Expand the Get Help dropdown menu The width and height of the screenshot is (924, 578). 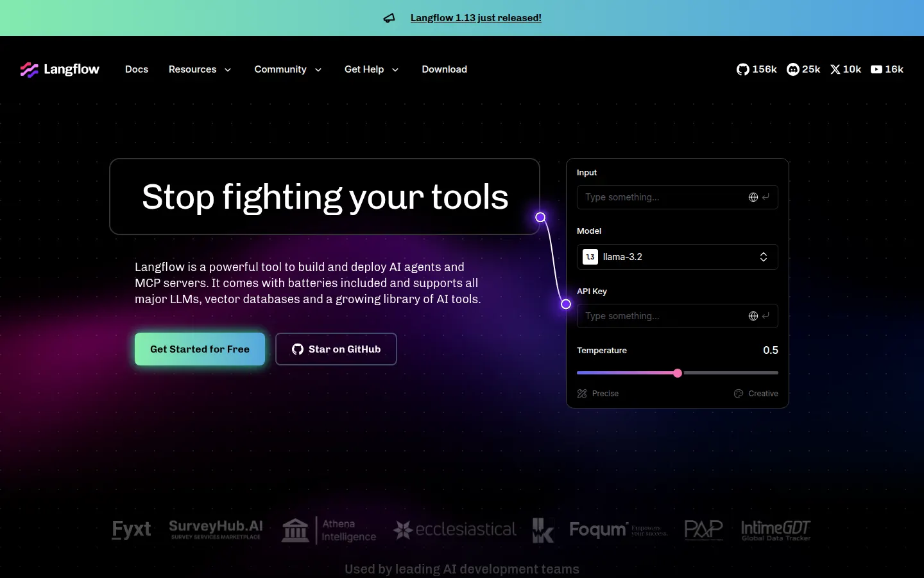[372, 69]
